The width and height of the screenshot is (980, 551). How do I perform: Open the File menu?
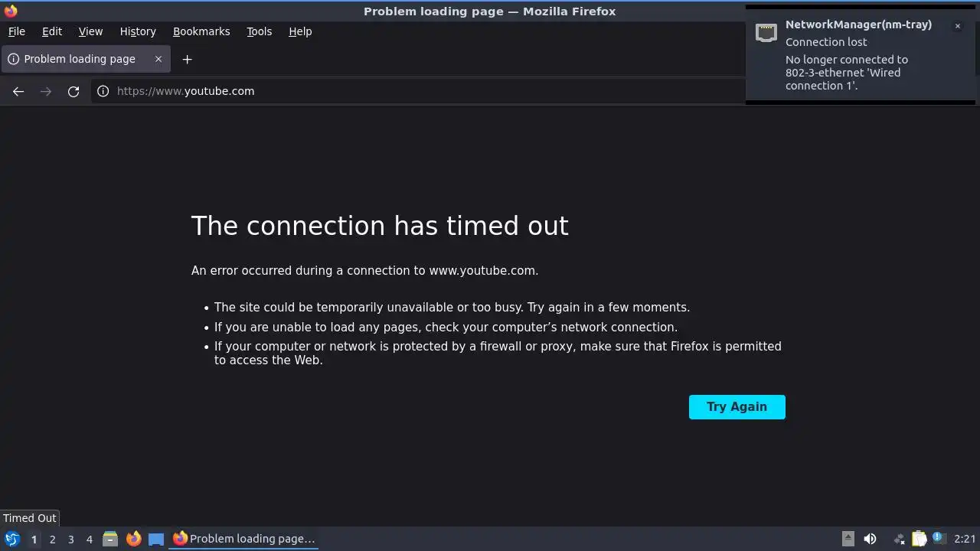click(x=17, y=31)
